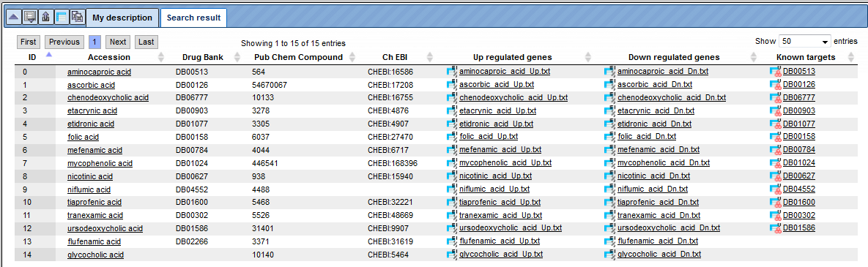Open known targets link DB00302

click(799, 215)
